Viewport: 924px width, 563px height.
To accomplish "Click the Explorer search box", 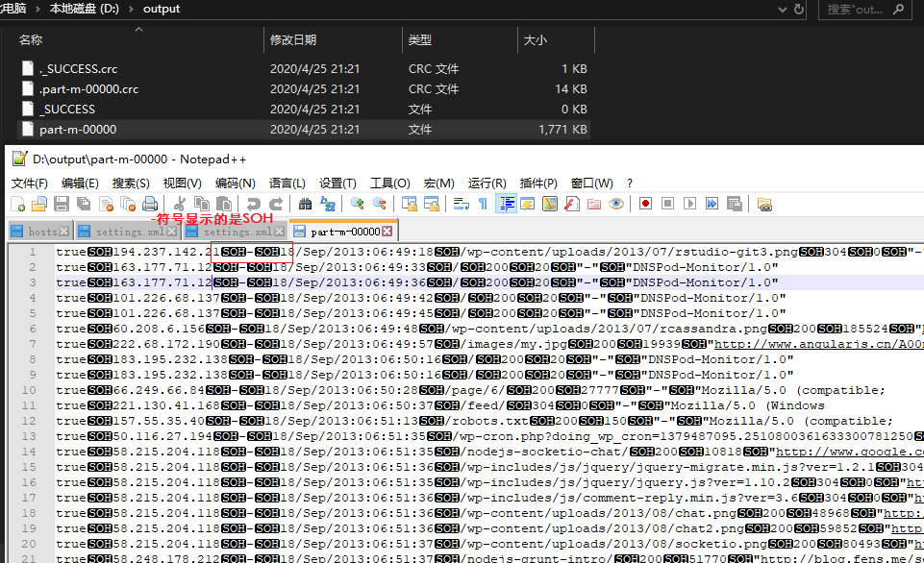I will 866,9.
